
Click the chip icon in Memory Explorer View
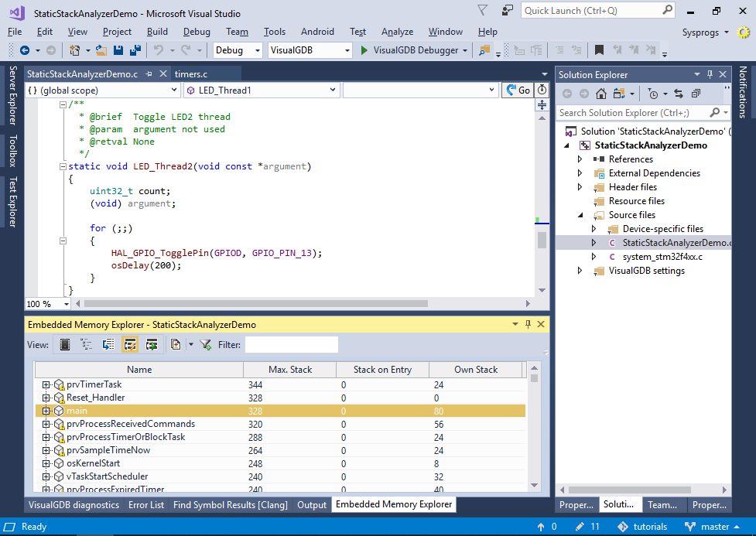coord(64,344)
